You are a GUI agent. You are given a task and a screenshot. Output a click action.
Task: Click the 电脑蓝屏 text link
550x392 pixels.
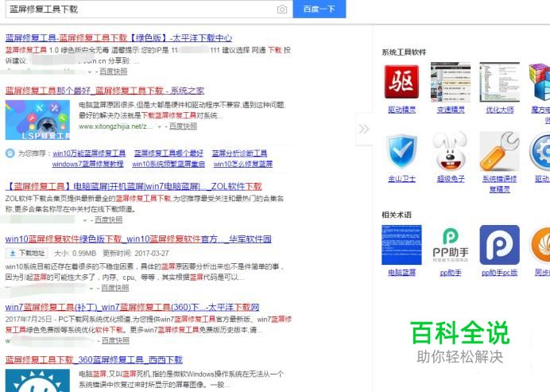401,272
